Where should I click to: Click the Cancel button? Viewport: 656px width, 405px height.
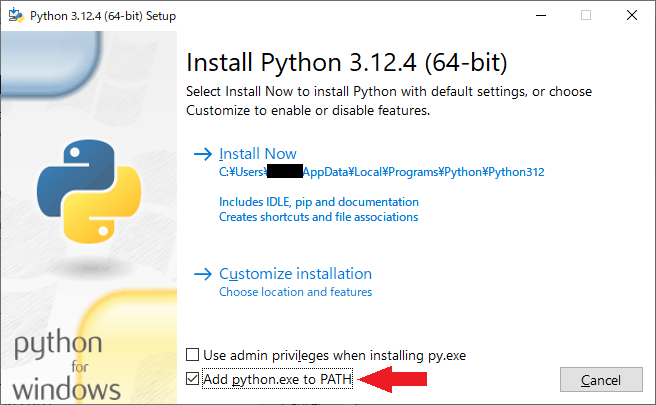click(x=601, y=380)
